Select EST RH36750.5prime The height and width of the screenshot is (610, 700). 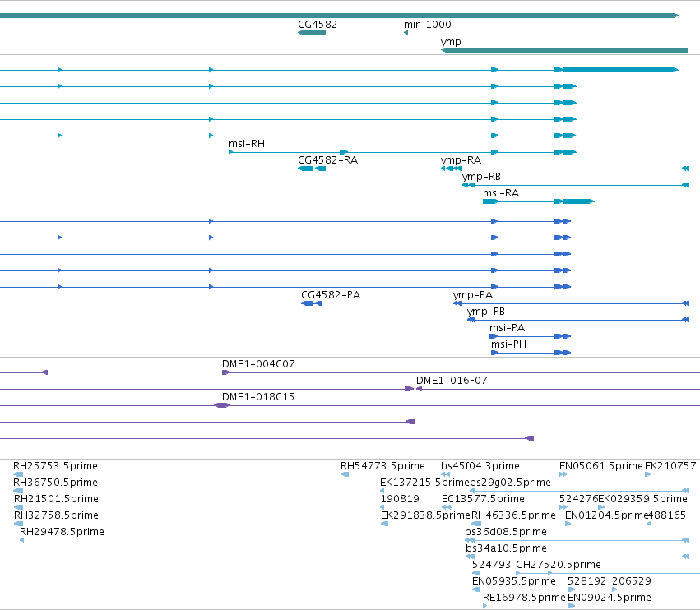pos(55,483)
